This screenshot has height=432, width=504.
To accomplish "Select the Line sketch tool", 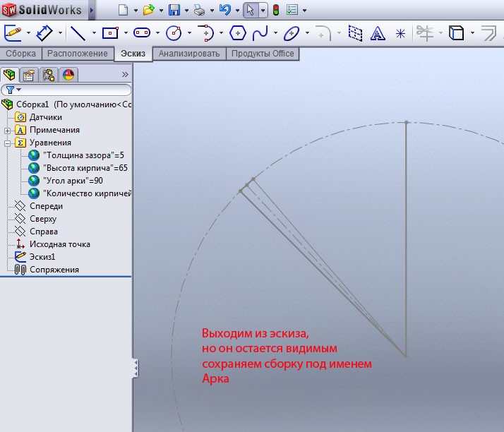I will point(78,32).
